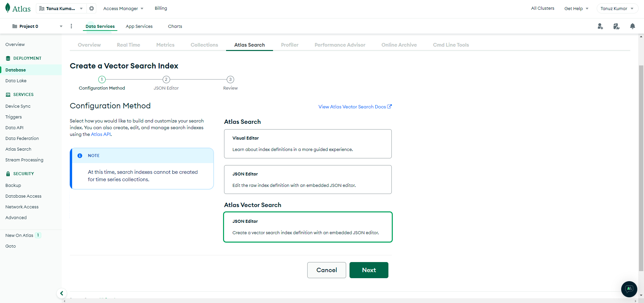Open the project activity feed icon
Image resolution: width=644 pixels, height=303 pixels.
click(x=616, y=26)
